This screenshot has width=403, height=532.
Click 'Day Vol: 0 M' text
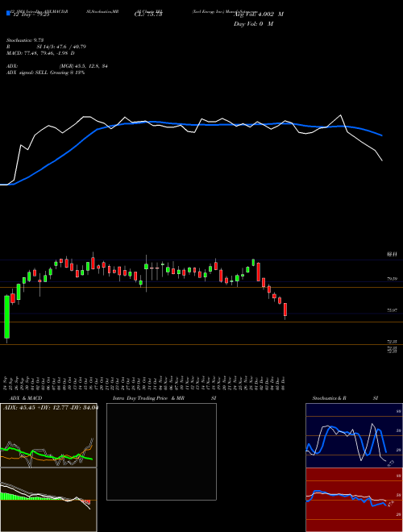(253, 23)
